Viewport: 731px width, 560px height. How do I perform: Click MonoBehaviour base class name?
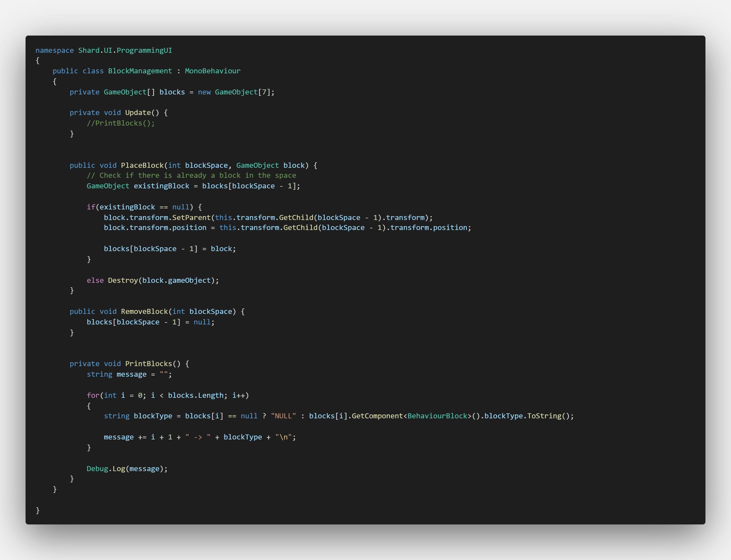[212, 71]
